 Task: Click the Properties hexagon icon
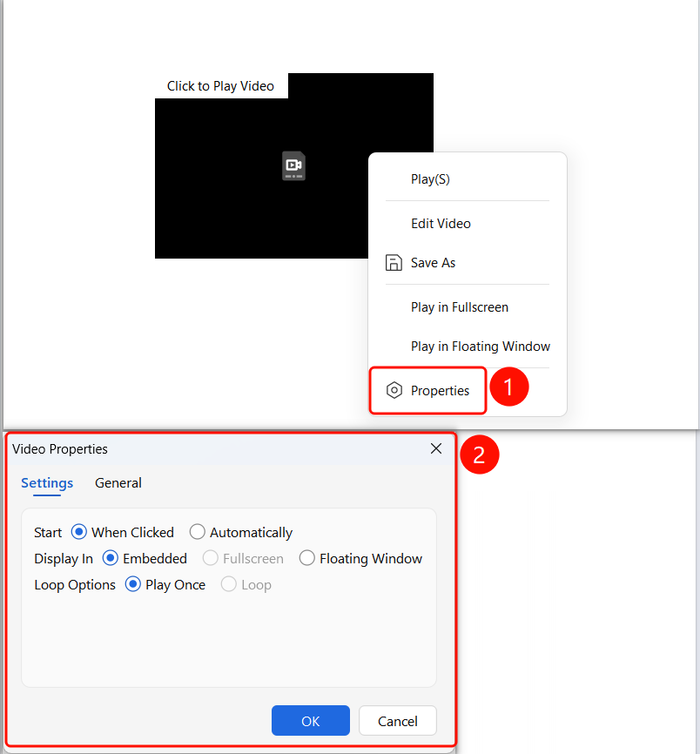point(394,390)
